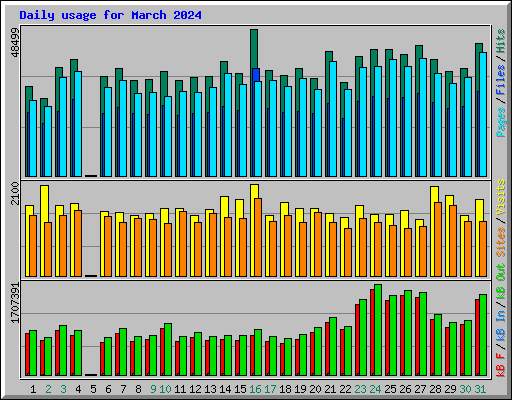Image resolution: width=512 pixels, height=400 pixels.
Task: Click the 'Hits' legend label
Action: click(x=501, y=41)
